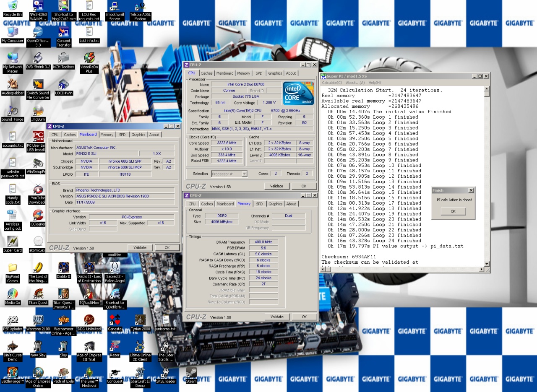Open the My Computer desktop icon

point(13,34)
